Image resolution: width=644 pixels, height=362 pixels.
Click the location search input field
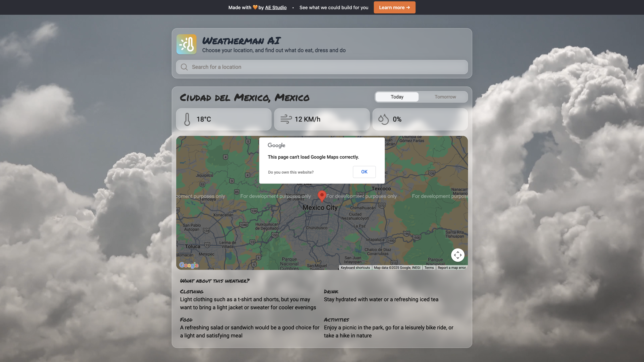coord(322,67)
